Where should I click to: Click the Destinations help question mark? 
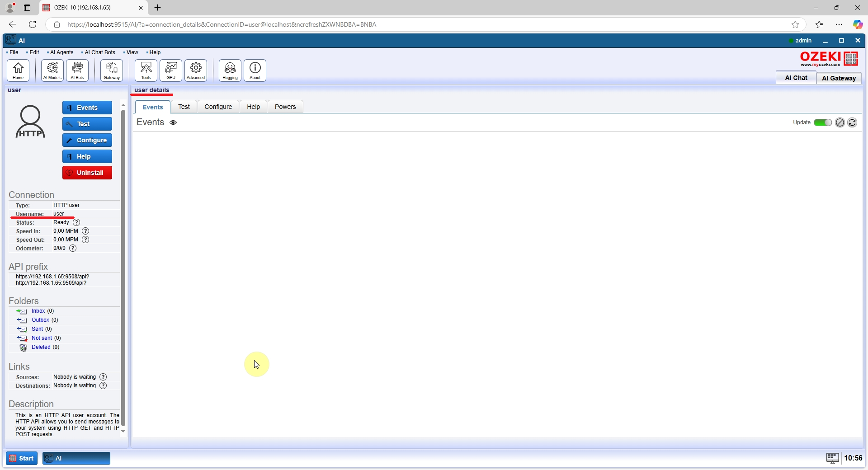(103, 385)
